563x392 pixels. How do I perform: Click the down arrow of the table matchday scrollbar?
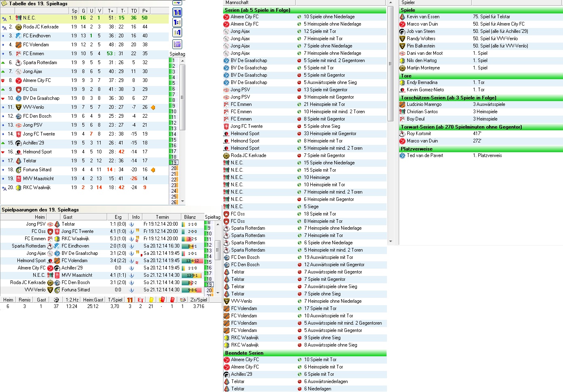click(182, 201)
